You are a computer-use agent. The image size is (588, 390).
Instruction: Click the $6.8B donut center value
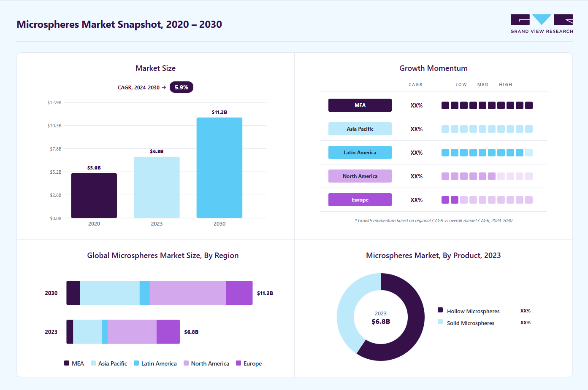(381, 322)
